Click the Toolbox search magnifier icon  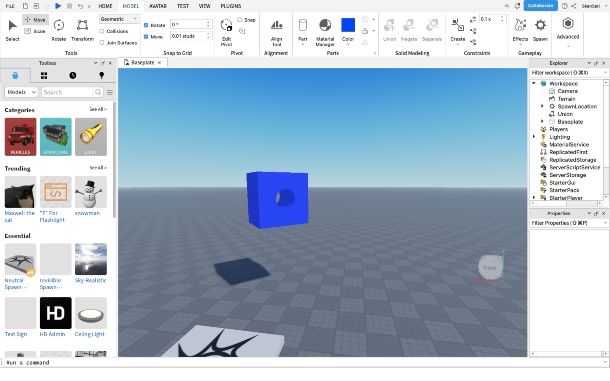tap(98, 92)
